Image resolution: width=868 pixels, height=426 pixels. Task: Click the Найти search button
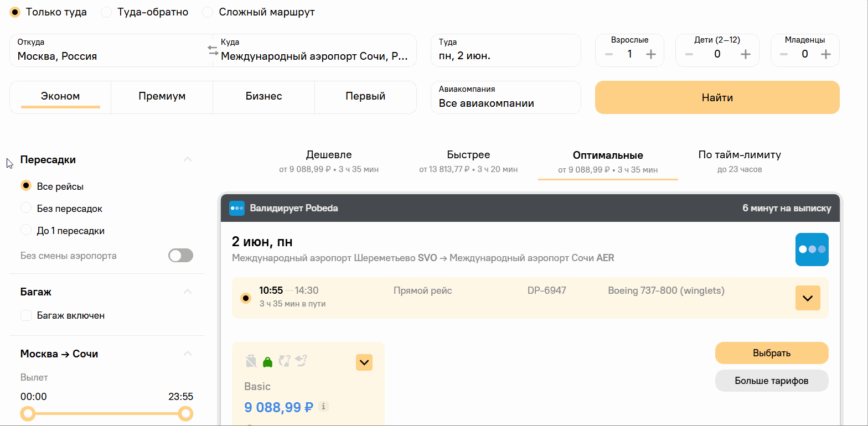717,97
